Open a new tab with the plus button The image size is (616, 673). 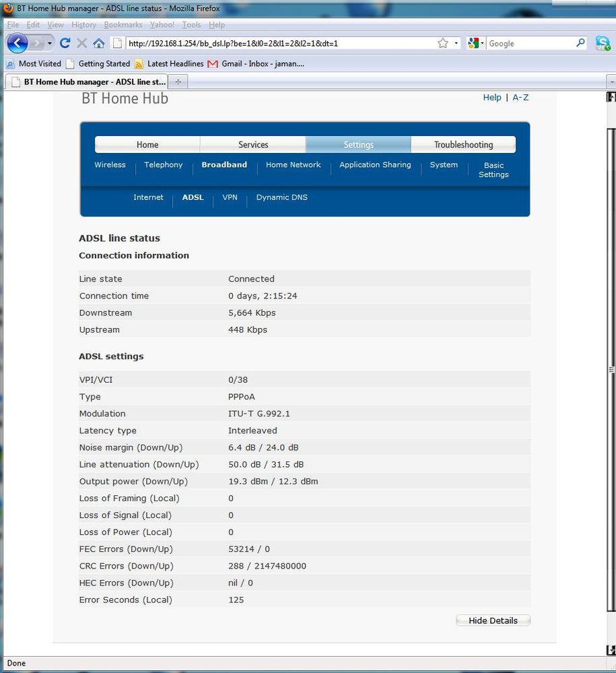tap(178, 82)
